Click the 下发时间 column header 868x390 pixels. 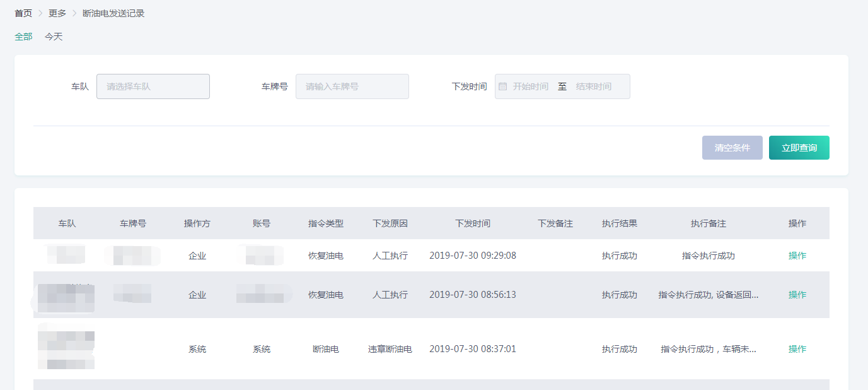point(472,223)
